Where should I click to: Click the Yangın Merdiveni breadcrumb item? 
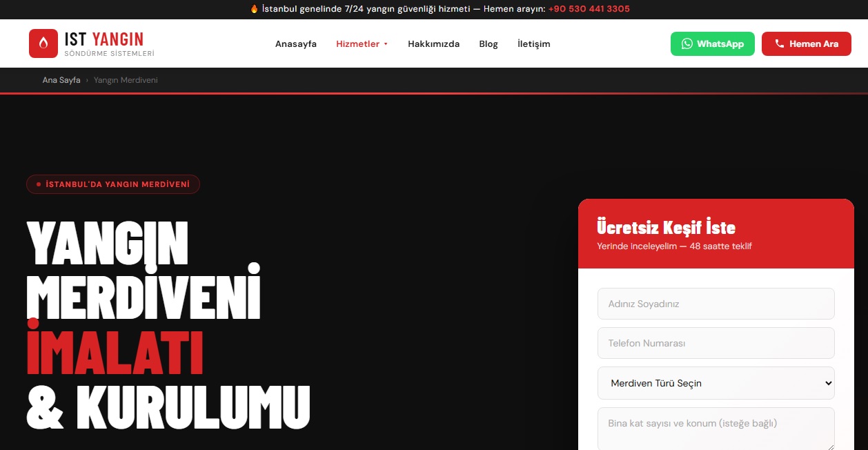126,80
